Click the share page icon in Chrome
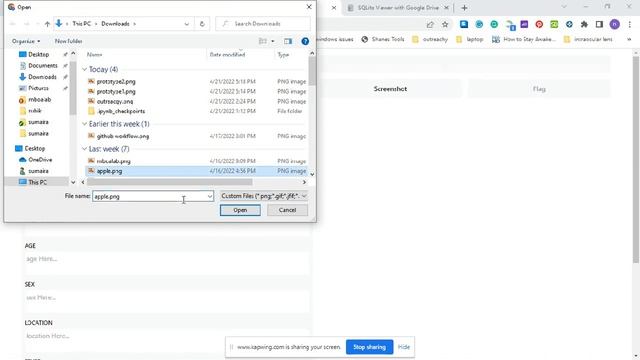The width and height of the screenshot is (640, 360). pyautogui.click(x=430, y=24)
